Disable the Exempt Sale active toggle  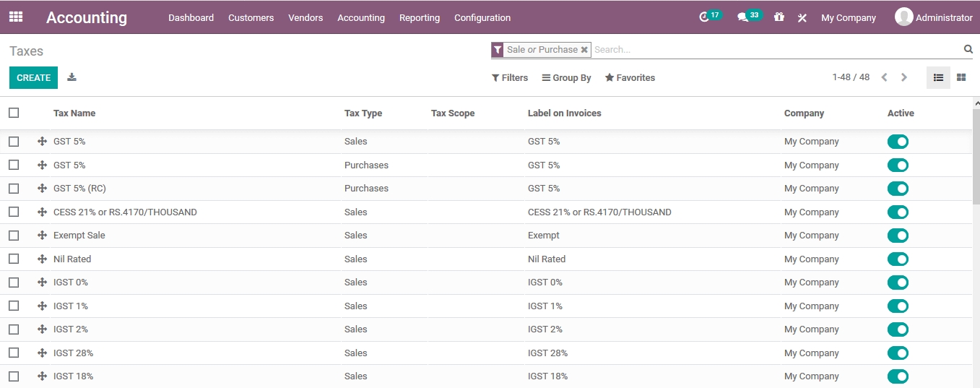pos(898,236)
